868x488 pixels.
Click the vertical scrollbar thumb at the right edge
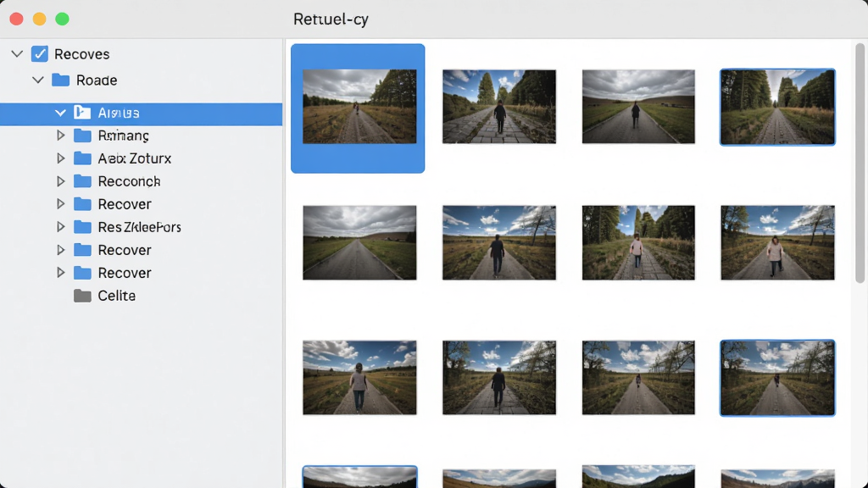[x=860, y=164]
